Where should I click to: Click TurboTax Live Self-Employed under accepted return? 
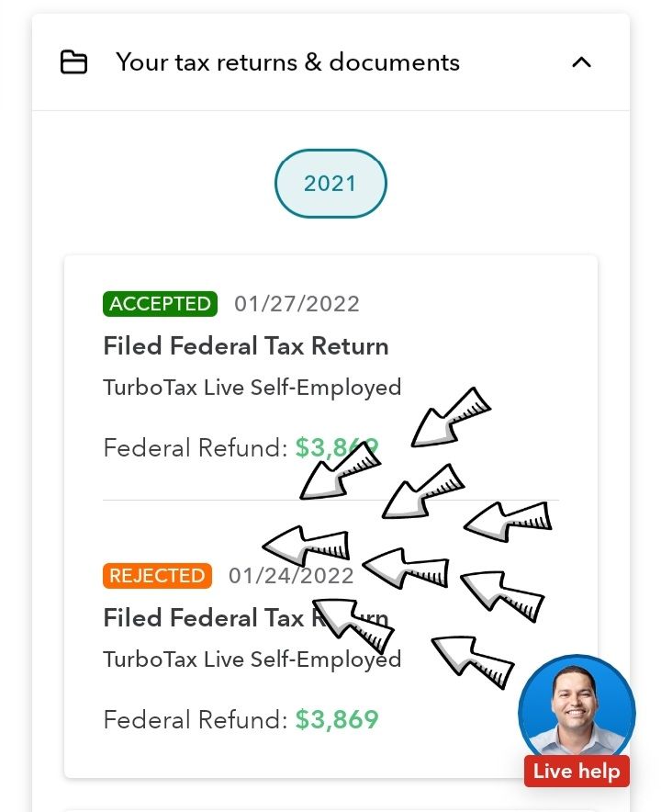(252, 388)
